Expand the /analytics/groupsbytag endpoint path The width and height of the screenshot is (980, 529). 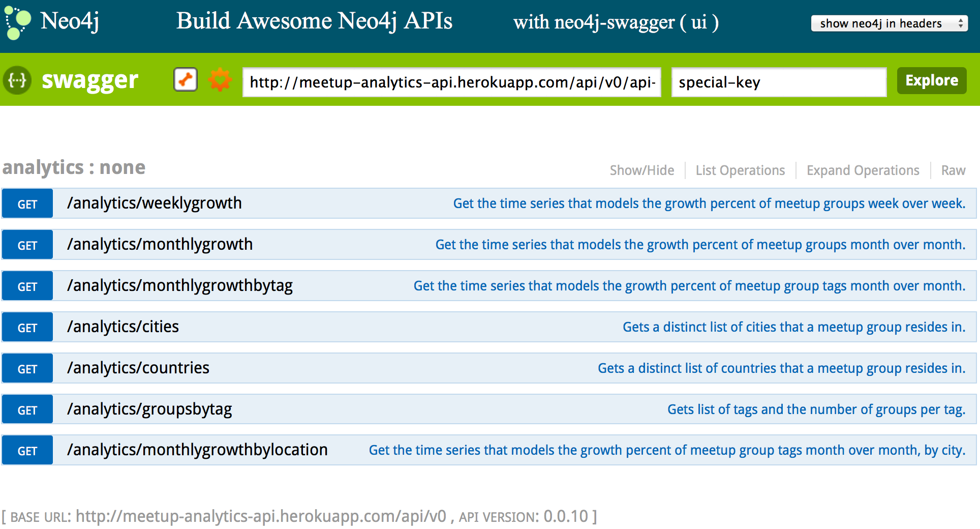click(149, 409)
